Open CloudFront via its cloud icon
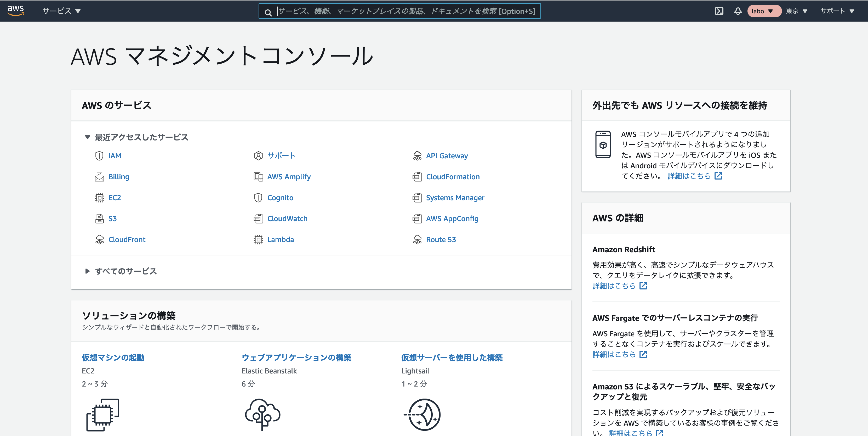The image size is (868, 436). 99,239
